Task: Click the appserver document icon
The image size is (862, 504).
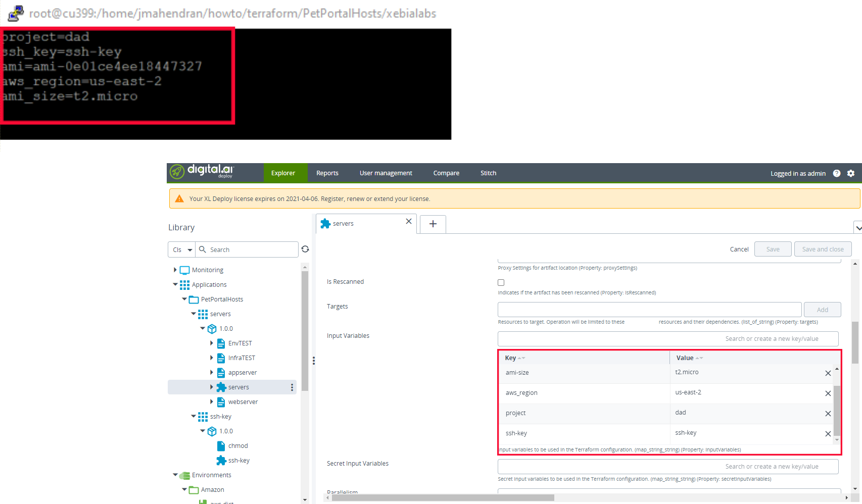Action: pos(221,373)
